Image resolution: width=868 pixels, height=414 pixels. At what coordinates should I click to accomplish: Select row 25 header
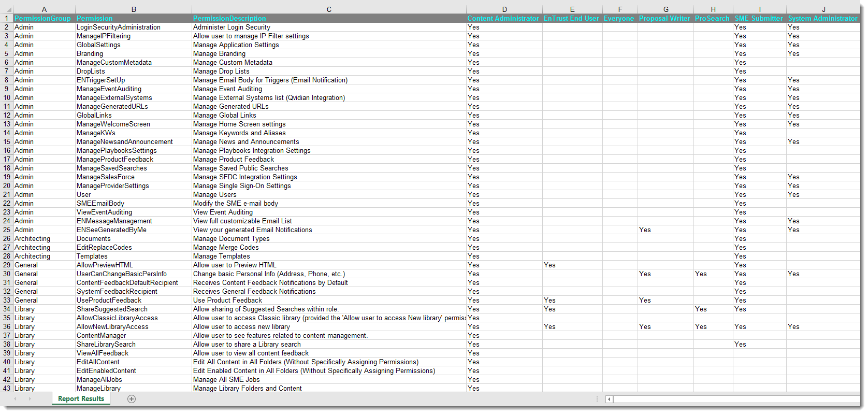7,230
